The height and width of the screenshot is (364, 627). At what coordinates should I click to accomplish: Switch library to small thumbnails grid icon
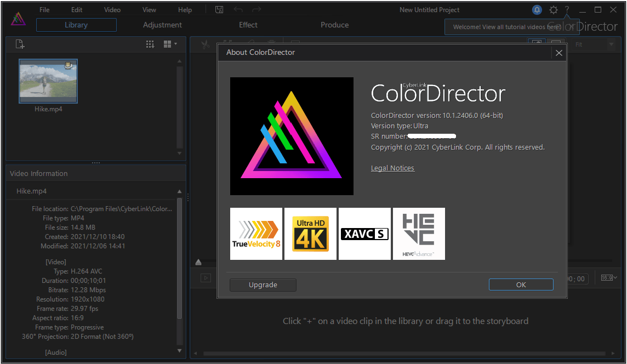(x=150, y=44)
